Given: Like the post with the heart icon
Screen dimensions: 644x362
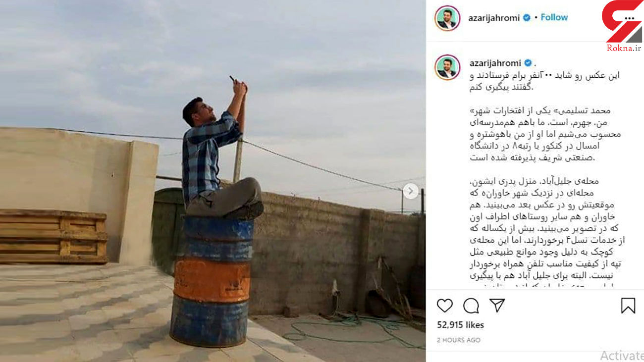Looking at the screenshot, I should point(444,306).
